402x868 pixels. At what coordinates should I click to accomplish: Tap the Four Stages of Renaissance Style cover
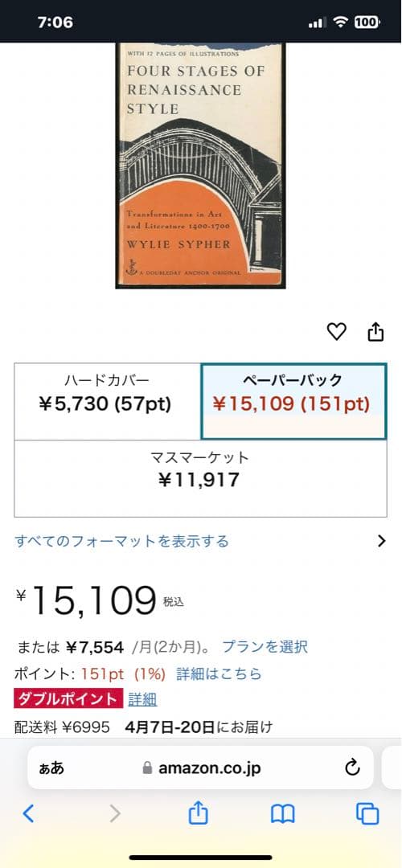pyautogui.click(x=200, y=166)
